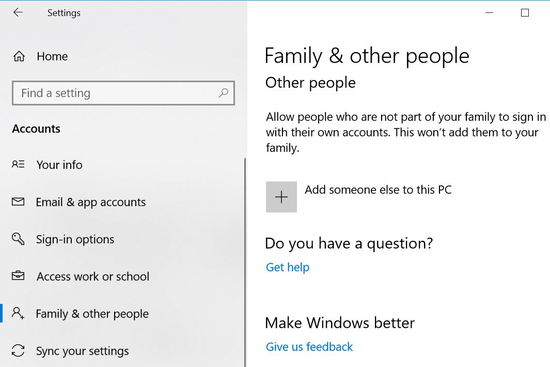The width and height of the screenshot is (550, 367).
Task: Open the Home label in sidebar
Action: pos(52,56)
